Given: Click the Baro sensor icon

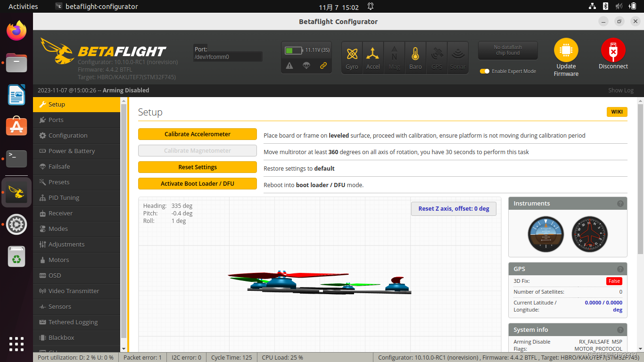Looking at the screenshot, I should tap(415, 58).
